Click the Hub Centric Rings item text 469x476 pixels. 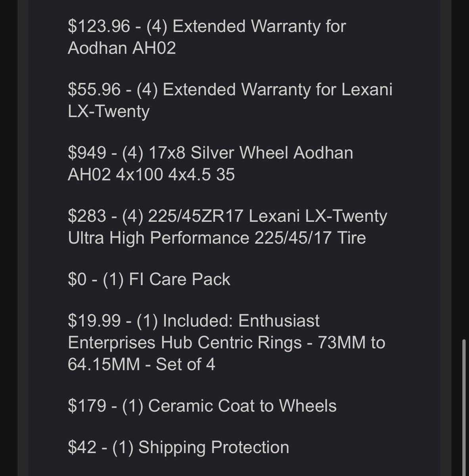tap(226, 342)
